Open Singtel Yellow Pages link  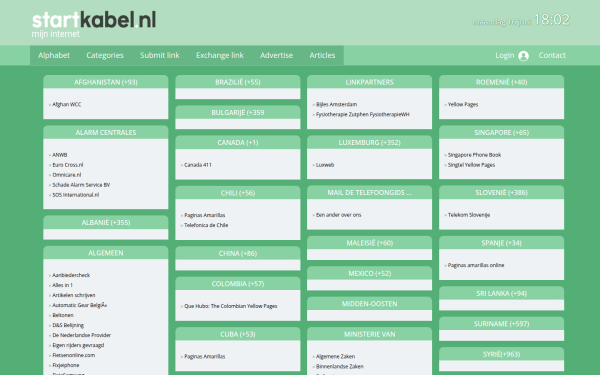(471, 165)
